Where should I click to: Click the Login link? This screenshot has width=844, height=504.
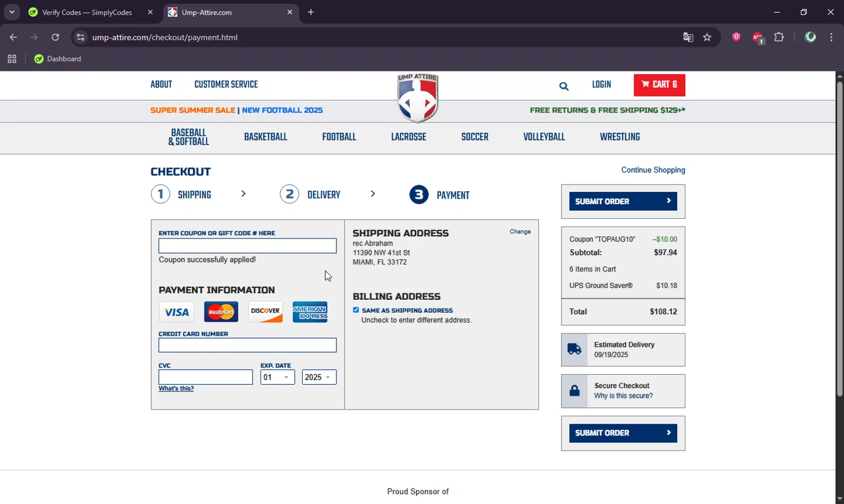pos(601,85)
